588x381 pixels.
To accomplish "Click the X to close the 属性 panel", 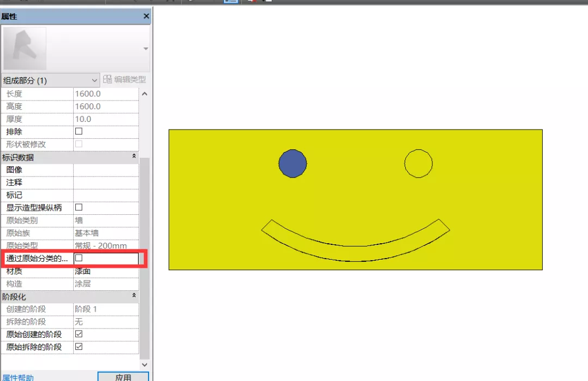I will click(145, 16).
